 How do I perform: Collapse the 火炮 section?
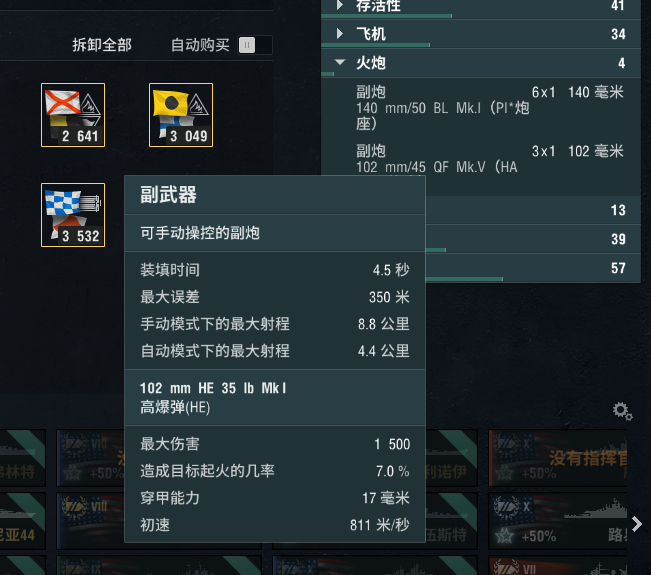(481, 63)
